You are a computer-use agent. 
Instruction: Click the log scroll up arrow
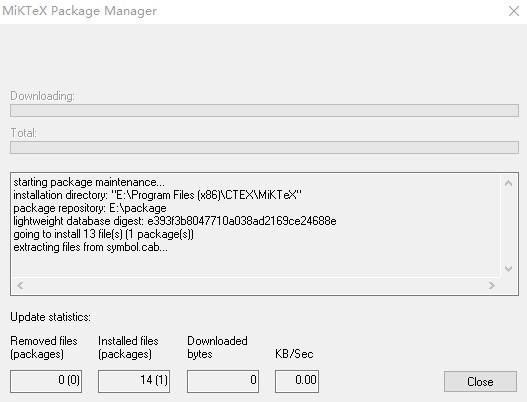pyautogui.click(x=509, y=183)
